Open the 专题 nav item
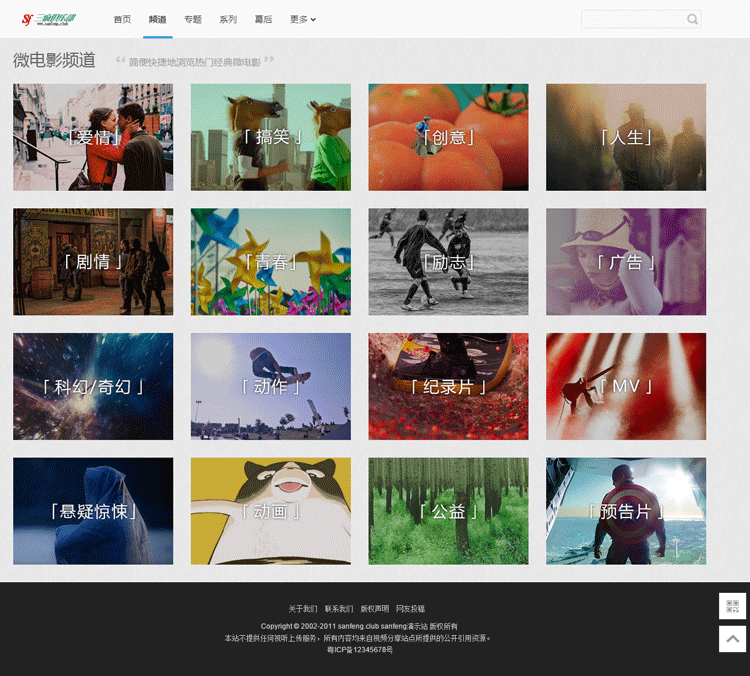The image size is (750, 676). click(x=193, y=19)
